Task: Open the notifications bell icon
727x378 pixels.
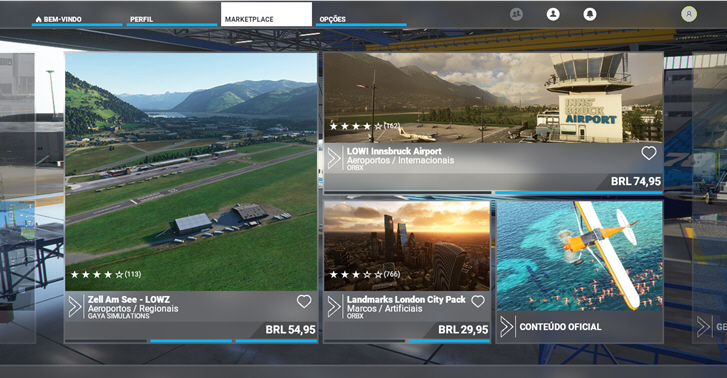Action: (x=590, y=14)
